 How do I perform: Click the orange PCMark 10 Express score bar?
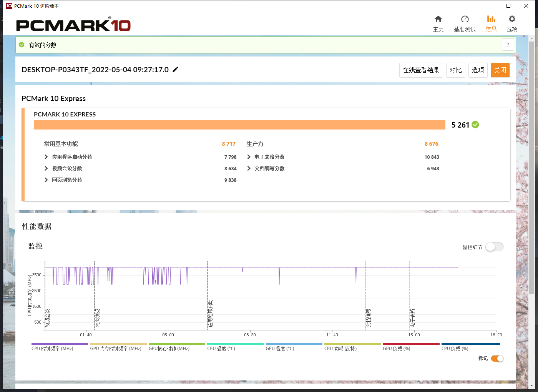[x=239, y=125]
